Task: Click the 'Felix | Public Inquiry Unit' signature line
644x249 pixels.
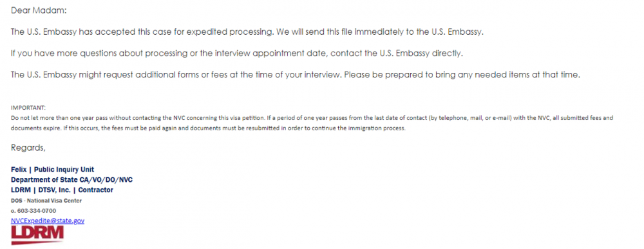Action: pyautogui.click(x=53, y=169)
